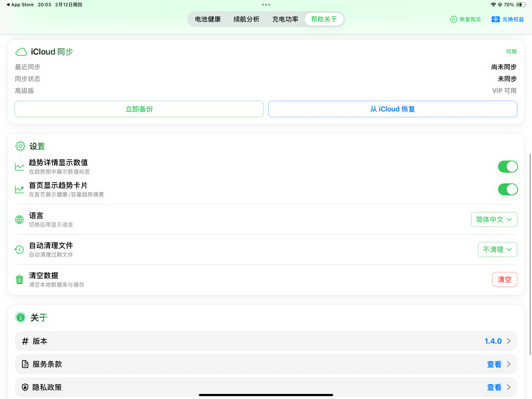Click the green info icon beside 关于

(21, 317)
